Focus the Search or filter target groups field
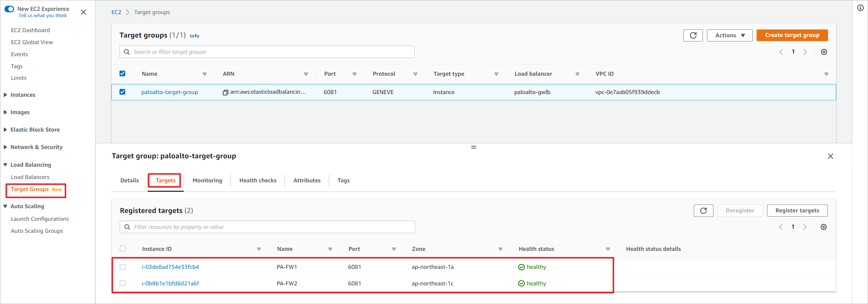Image resolution: width=868 pixels, height=304 pixels. [267, 52]
